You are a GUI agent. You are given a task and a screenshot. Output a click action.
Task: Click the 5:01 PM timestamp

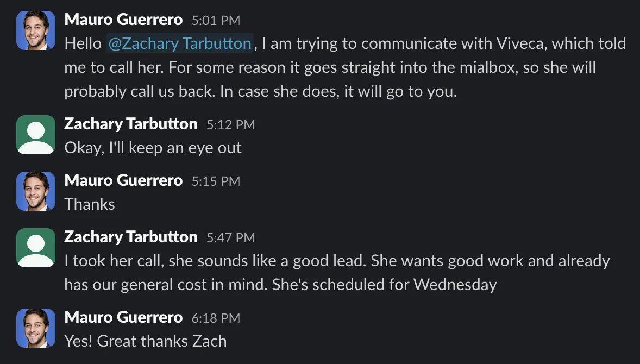[216, 21]
